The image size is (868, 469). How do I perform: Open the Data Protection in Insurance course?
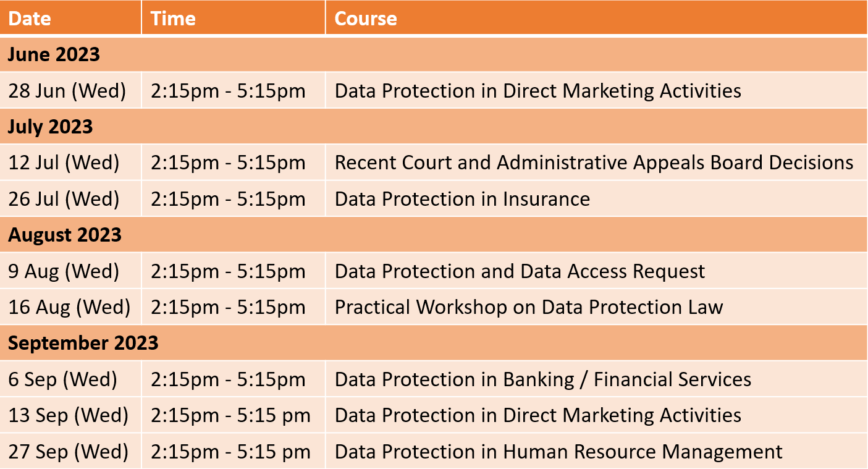pos(462,199)
